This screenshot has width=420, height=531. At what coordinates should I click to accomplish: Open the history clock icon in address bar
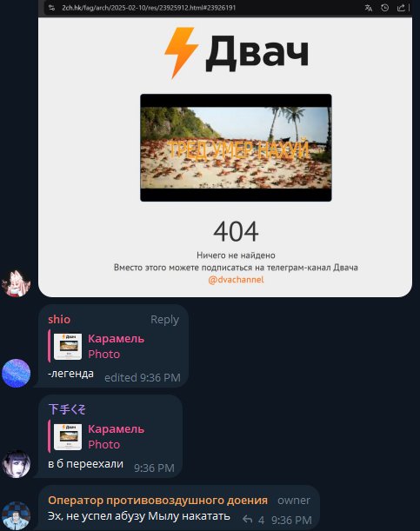[x=384, y=8]
